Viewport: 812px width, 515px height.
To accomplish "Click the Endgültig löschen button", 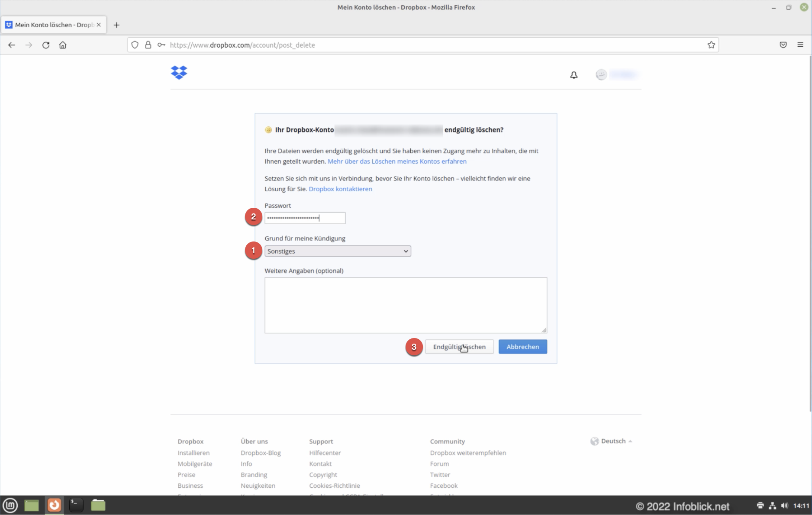I will tap(459, 347).
